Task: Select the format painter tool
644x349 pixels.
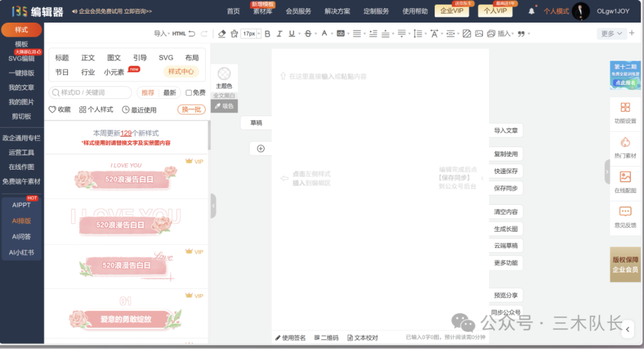Action: click(x=234, y=33)
